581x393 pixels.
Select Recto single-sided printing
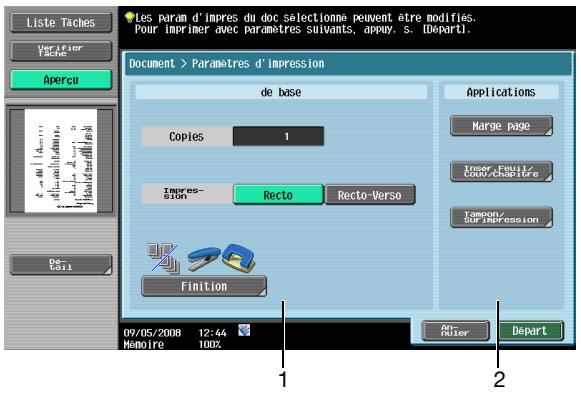click(x=278, y=195)
